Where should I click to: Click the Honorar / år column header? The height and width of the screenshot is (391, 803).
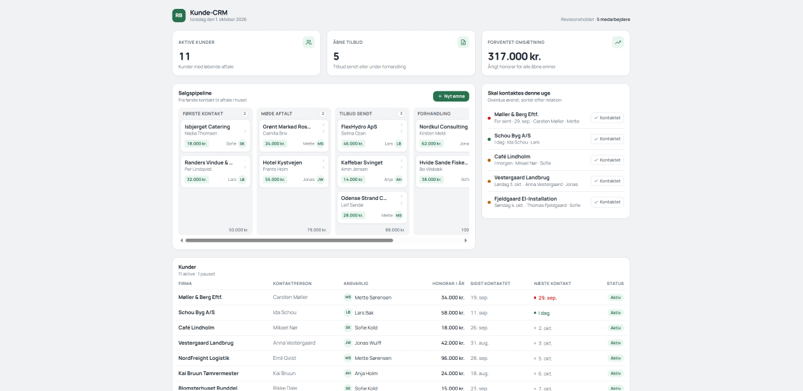[448, 283]
